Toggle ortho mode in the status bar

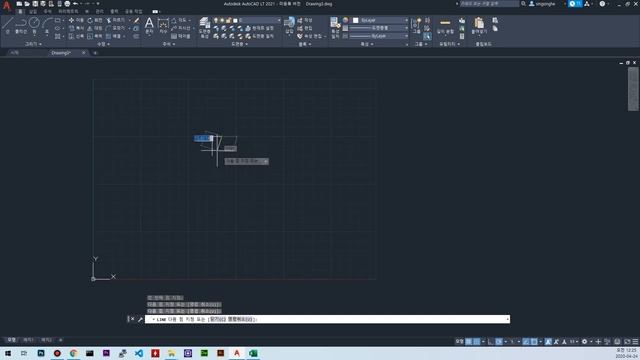pos(491,342)
